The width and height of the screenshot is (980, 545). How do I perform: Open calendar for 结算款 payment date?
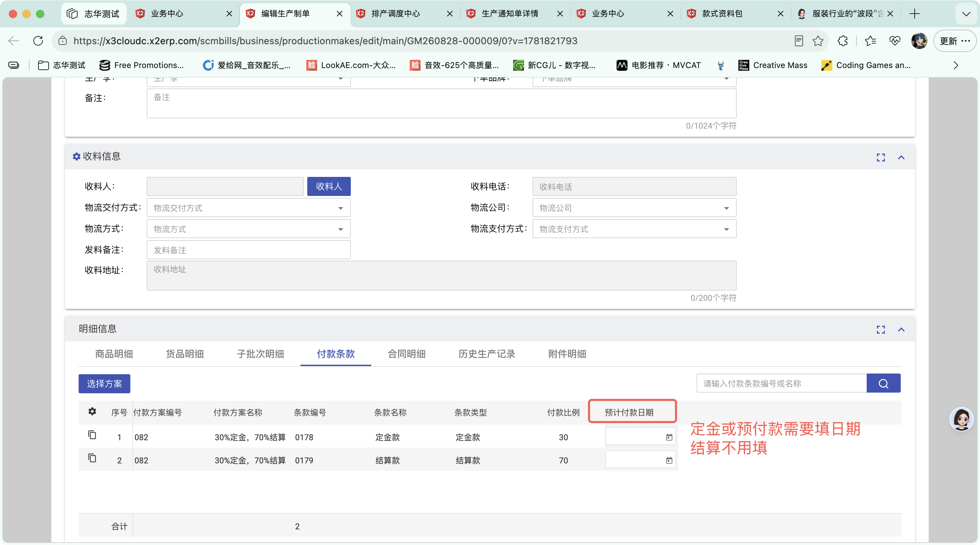coord(669,461)
